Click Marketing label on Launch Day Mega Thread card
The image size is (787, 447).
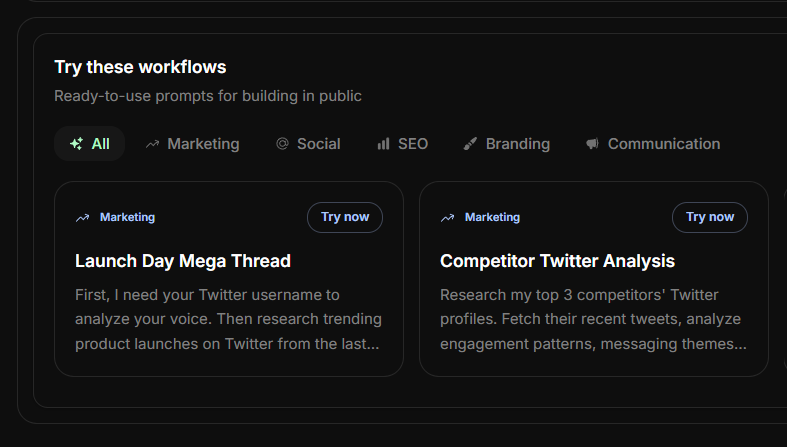(127, 217)
